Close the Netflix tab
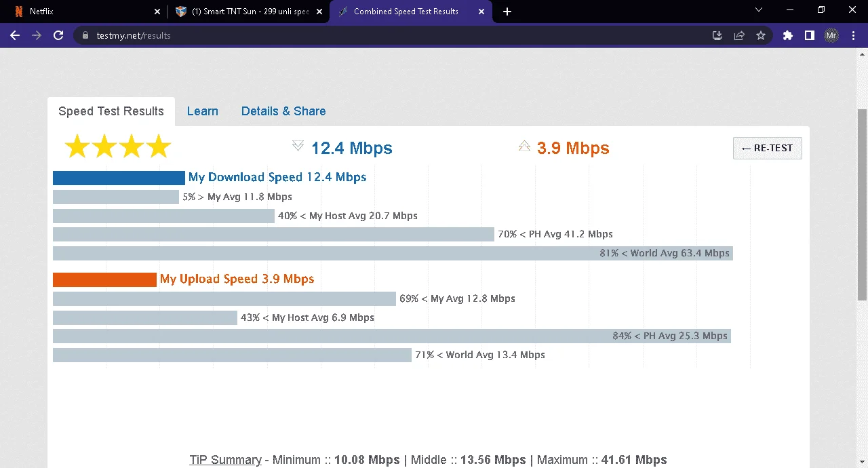868x468 pixels. point(157,12)
